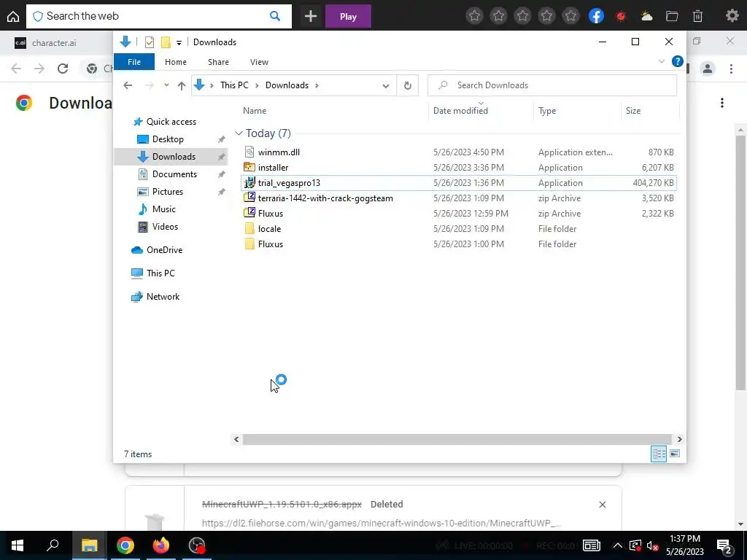Expand the This PC breadcrumb chevron
Image resolution: width=747 pixels, height=560 pixels.
pyautogui.click(x=257, y=85)
